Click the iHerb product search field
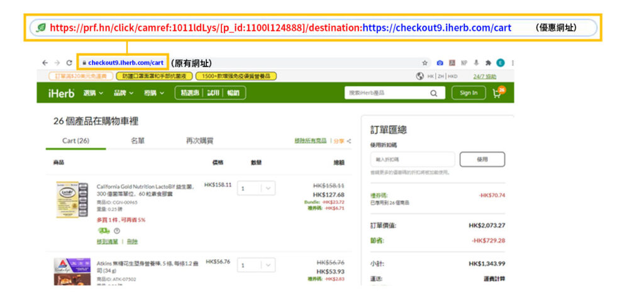The image size is (644, 305). click(x=387, y=93)
